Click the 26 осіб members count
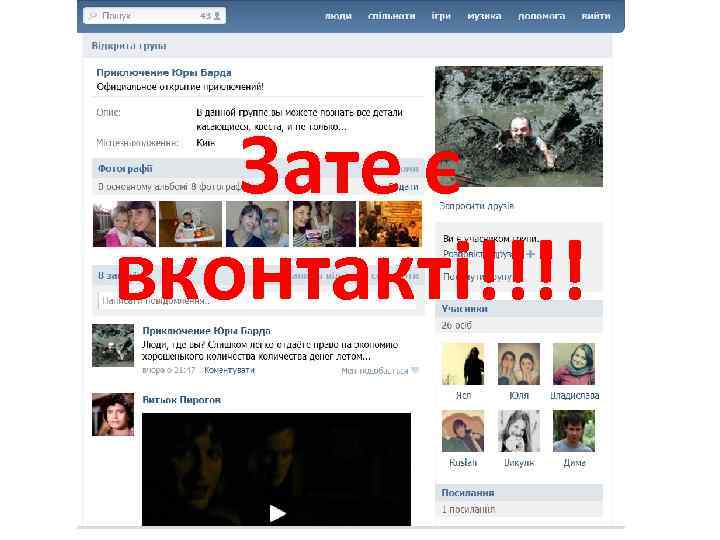The image size is (720, 540). point(456,325)
